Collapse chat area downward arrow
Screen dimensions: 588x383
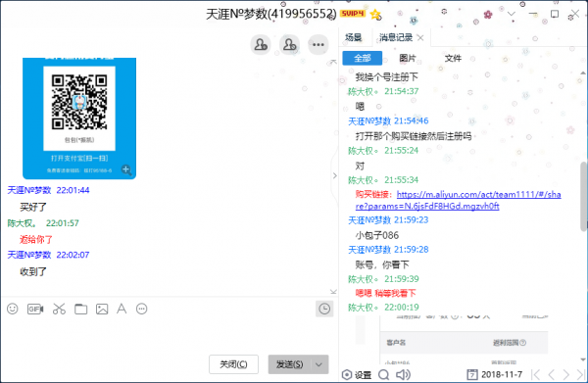[x=333, y=292]
